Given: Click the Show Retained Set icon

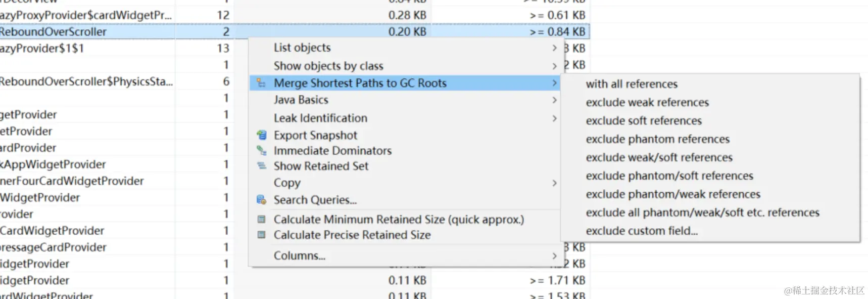Looking at the screenshot, I should point(261,166).
